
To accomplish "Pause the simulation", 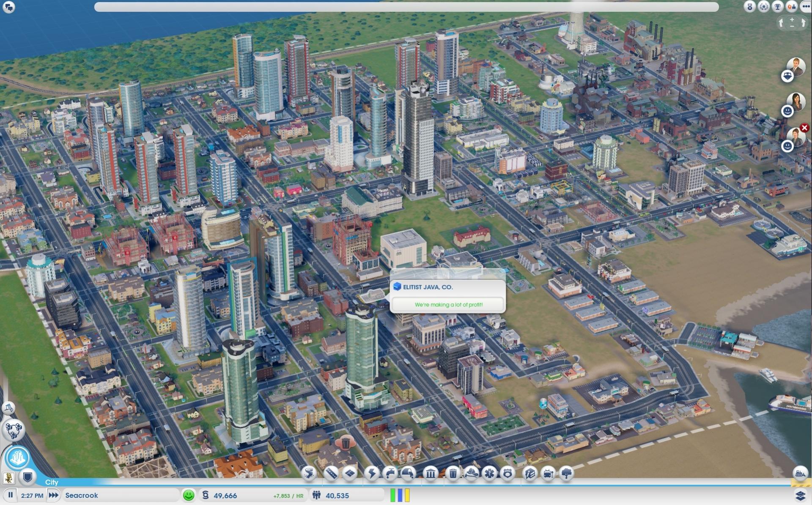I will (10, 495).
